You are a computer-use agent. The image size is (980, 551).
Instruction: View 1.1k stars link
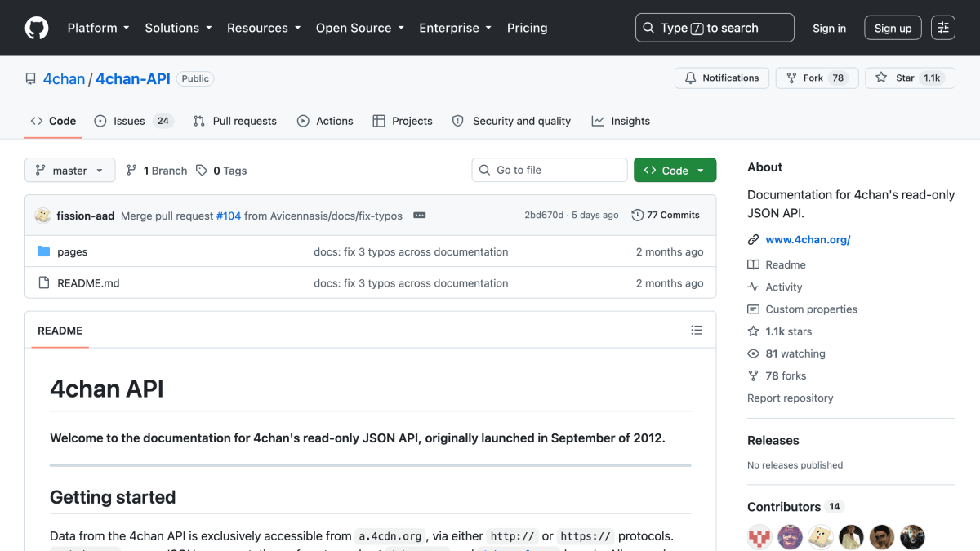(x=780, y=331)
